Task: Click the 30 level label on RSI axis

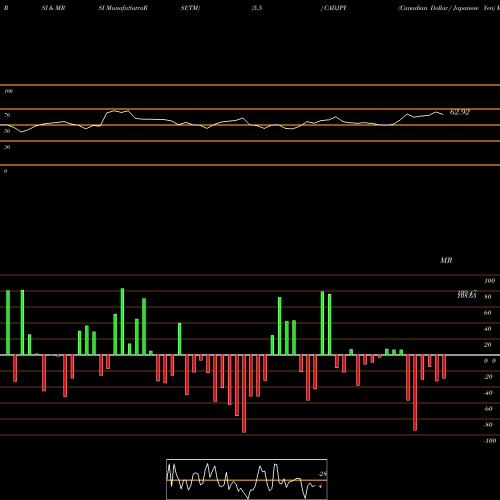Action: click(x=7, y=147)
